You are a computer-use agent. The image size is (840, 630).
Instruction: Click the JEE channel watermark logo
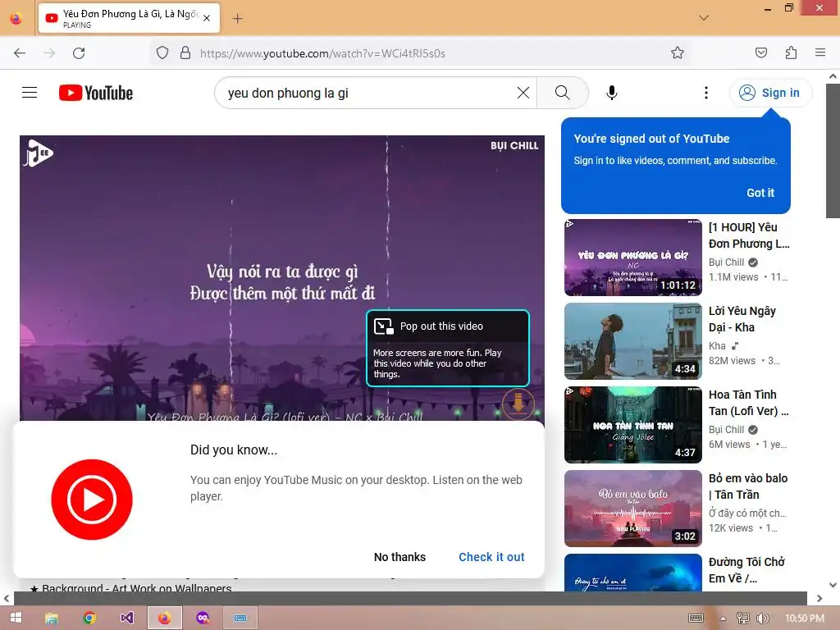[38, 153]
